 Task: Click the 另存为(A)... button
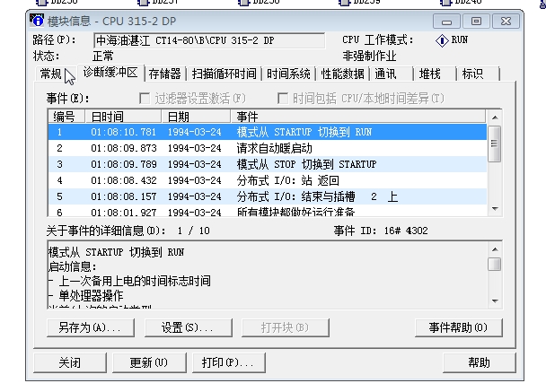click(91, 327)
